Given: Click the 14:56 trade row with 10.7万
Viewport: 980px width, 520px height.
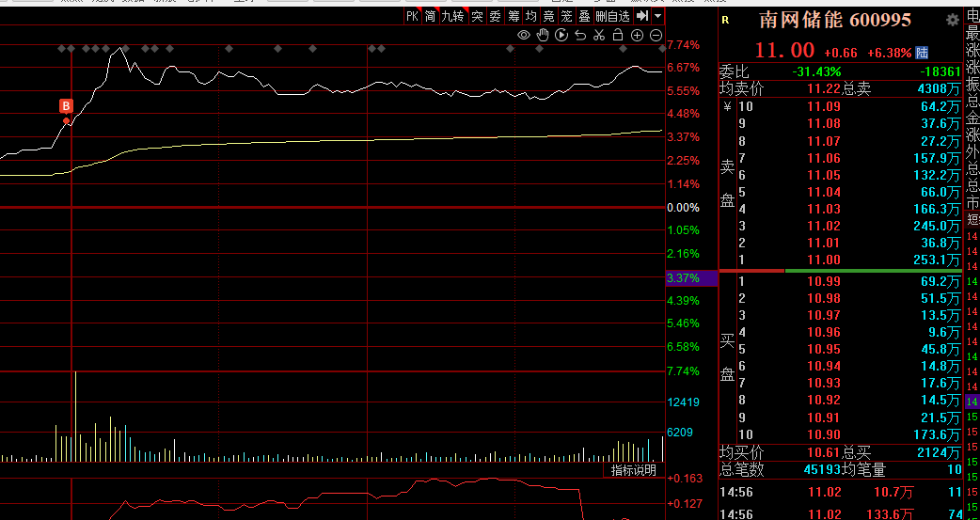Looking at the screenshot, I should 840,493.
